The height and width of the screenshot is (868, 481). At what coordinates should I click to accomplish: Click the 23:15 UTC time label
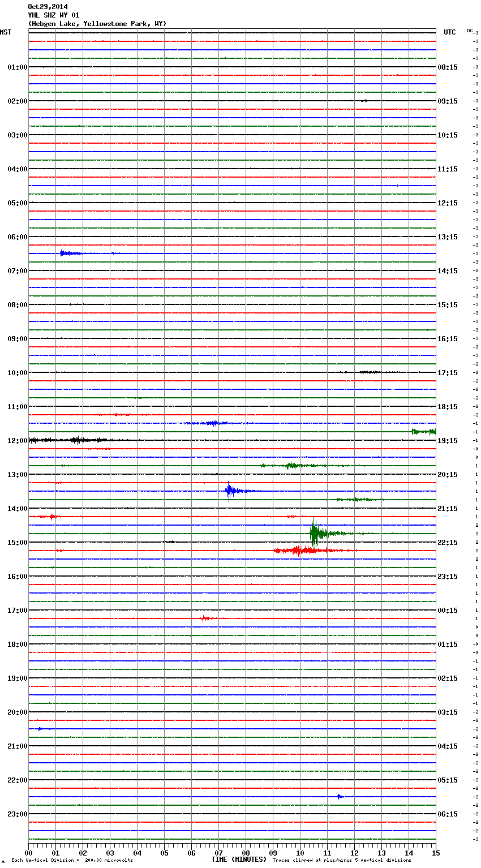(x=448, y=577)
